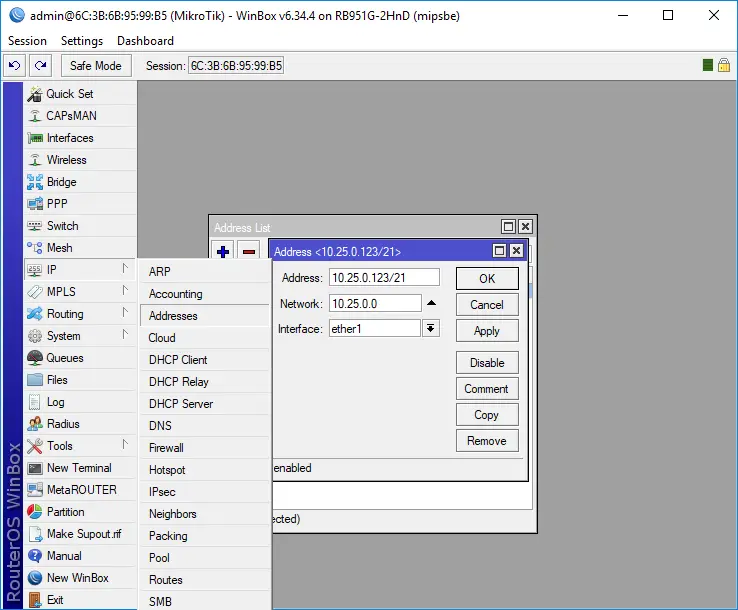Click the Redo arrow icon
This screenshot has width=738, height=610.
(x=40, y=65)
